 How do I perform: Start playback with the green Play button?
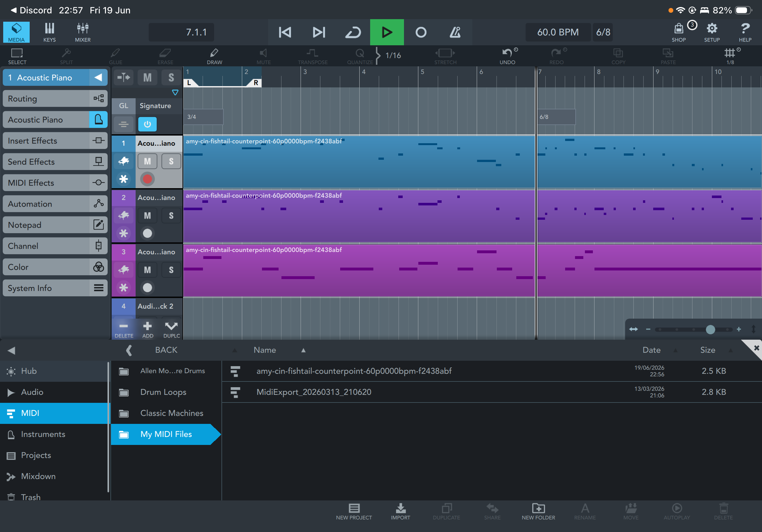coord(387,32)
